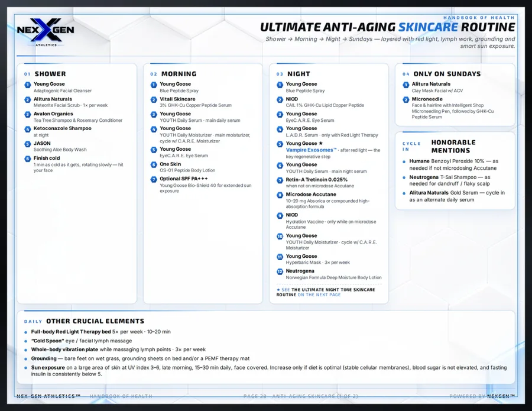This screenshot has height=411, width=532.
Task: Click 'Microdose Accutane' item
Action: pos(311,195)
